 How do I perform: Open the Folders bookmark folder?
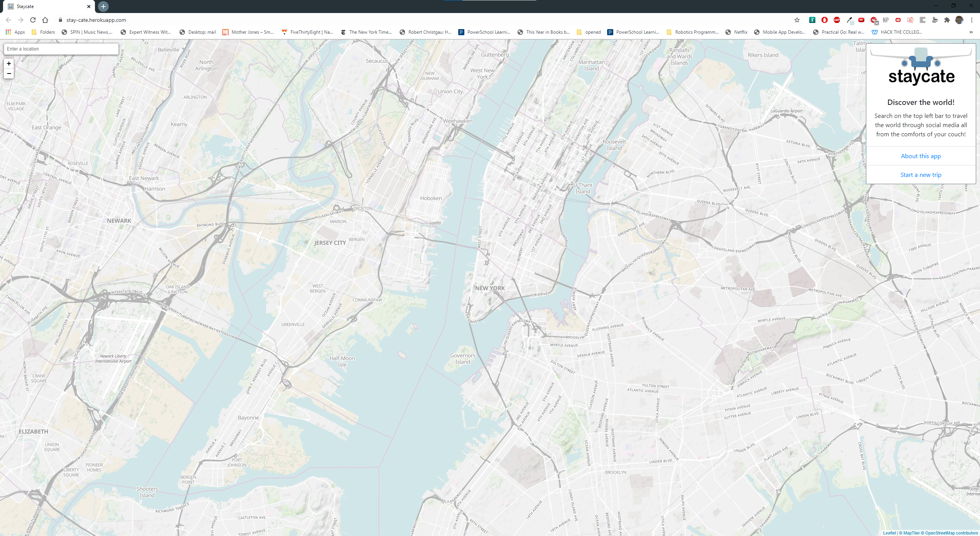coord(43,32)
